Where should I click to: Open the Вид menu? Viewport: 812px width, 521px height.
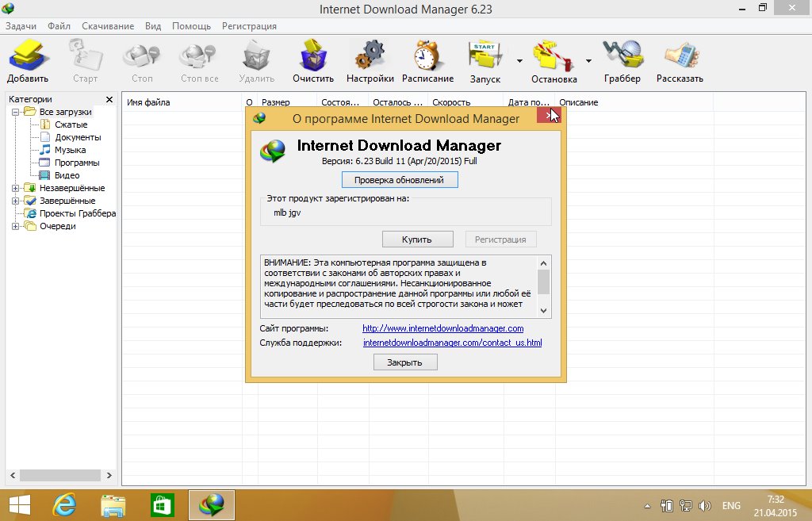pyautogui.click(x=153, y=26)
